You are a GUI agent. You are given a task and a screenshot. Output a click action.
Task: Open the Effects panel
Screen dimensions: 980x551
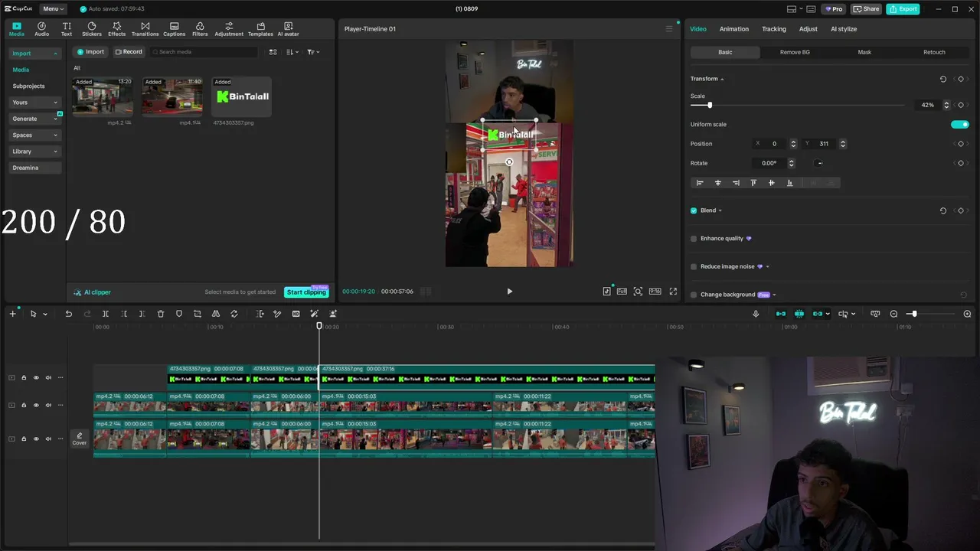coord(116,29)
